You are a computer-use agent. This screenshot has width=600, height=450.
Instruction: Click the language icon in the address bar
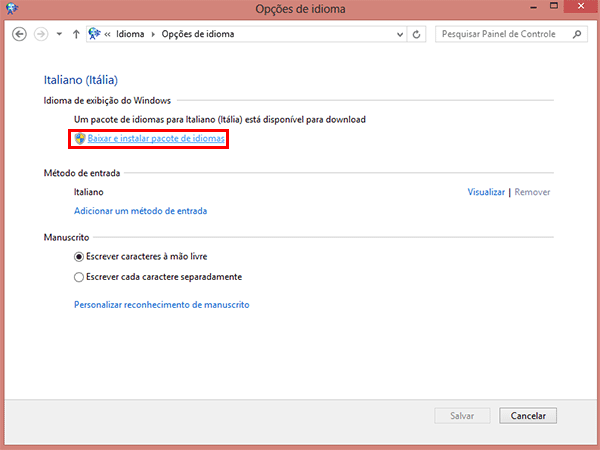pyautogui.click(x=94, y=34)
